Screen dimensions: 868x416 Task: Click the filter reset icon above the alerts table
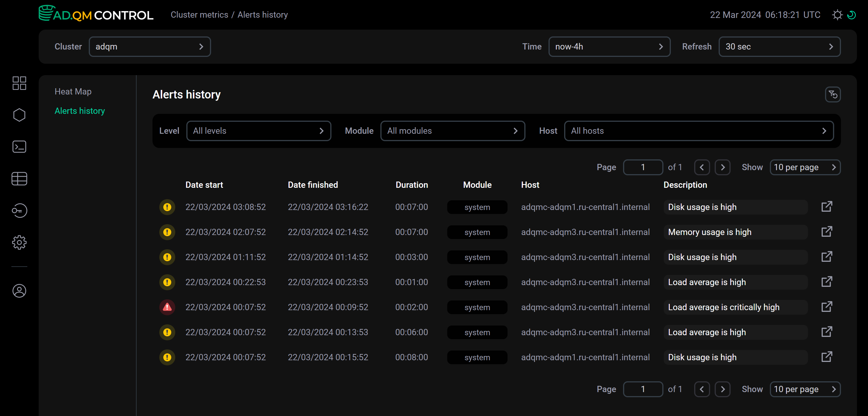tap(833, 94)
